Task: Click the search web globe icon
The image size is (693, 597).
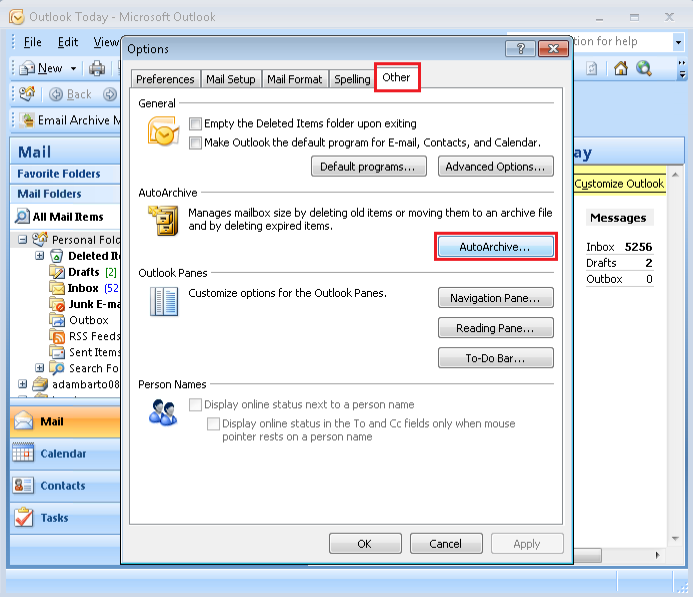Action: 644,68
